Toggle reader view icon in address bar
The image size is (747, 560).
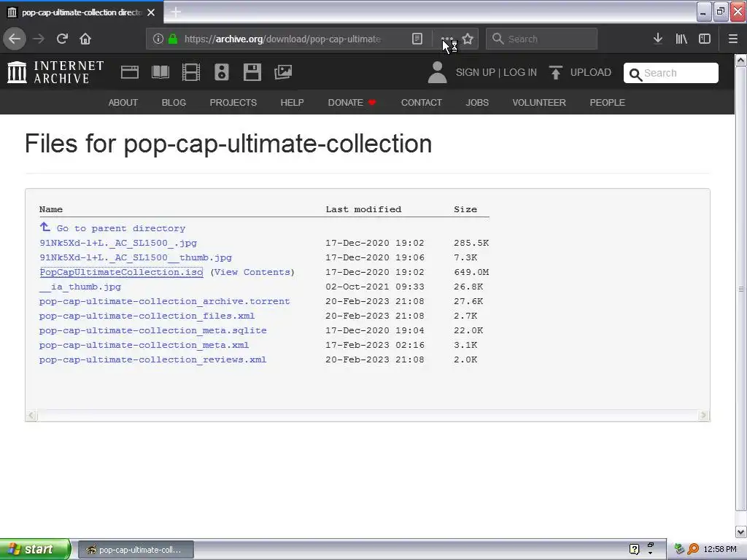point(417,39)
